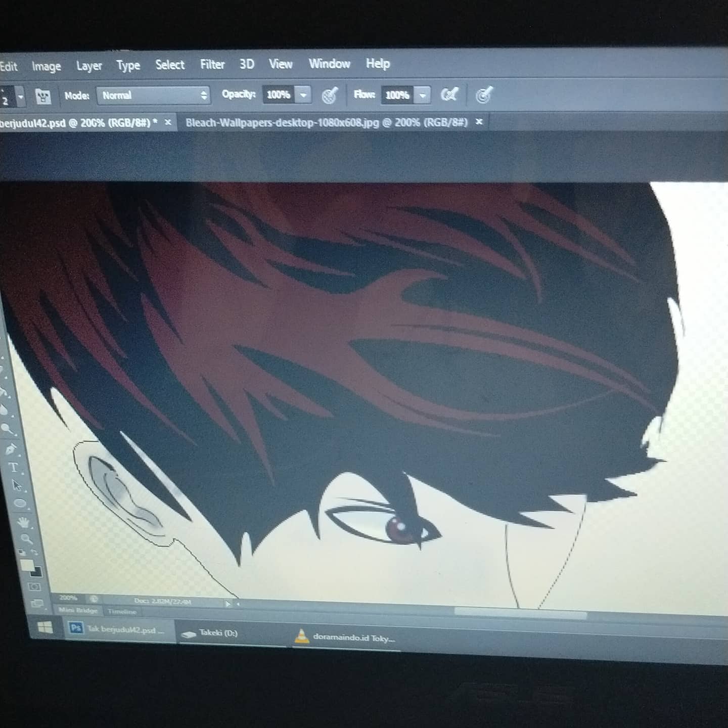728x728 pixels.
Task: Swap foreground and background colors
Action: (x=36, y=552)
